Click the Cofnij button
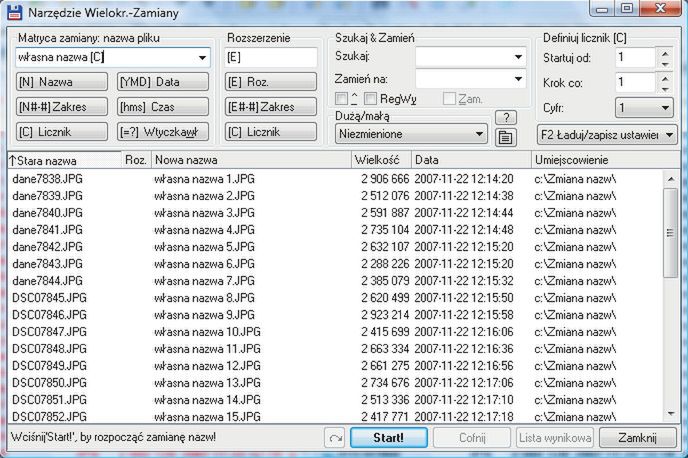Image resolution: width=688 pixels, height=458 pixels. click(472, 438)
